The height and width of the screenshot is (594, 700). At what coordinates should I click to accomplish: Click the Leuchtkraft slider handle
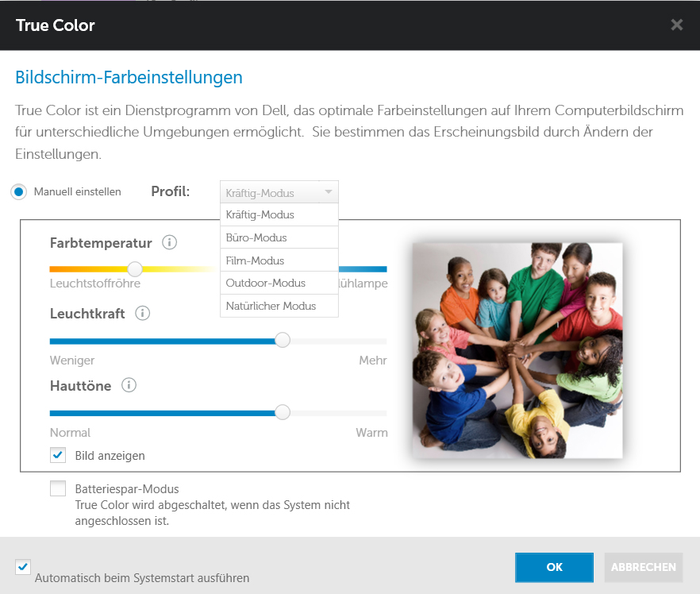coord(283,341)
